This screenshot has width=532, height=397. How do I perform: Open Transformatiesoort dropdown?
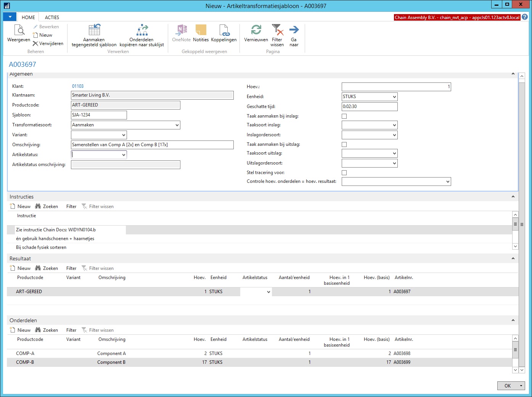177,125
